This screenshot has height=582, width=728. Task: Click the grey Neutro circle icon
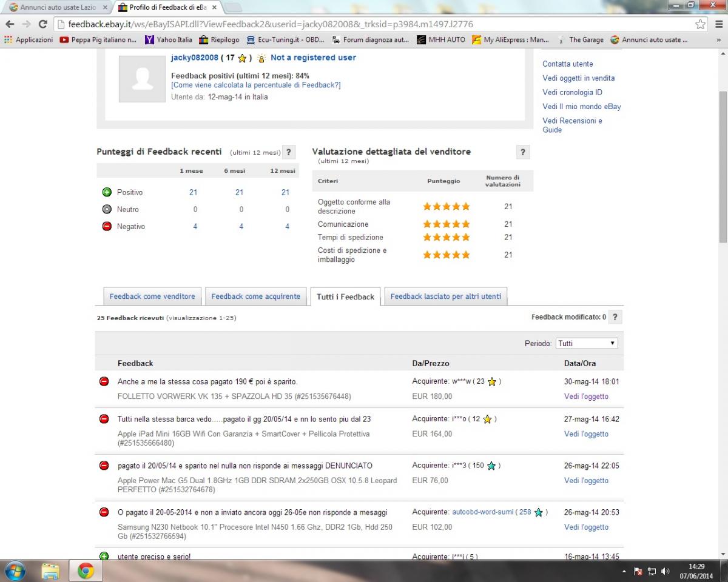[107, 209]
